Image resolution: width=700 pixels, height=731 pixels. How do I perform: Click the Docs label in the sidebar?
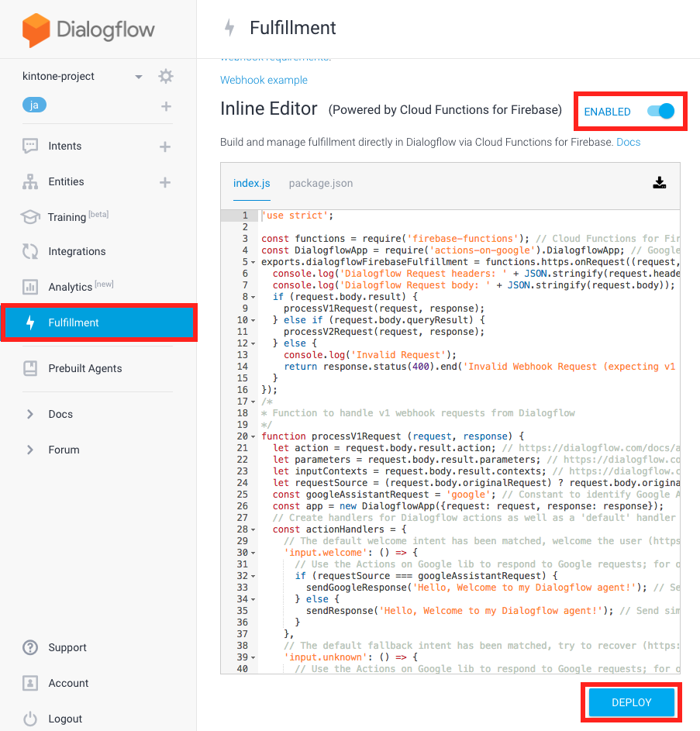tap(60, 414)
